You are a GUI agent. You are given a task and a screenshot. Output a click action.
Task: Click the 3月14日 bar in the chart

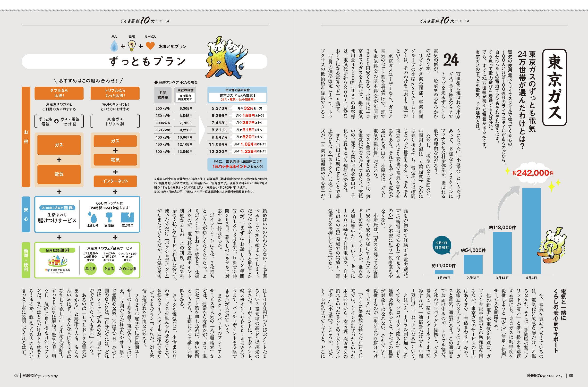(502, 253)
